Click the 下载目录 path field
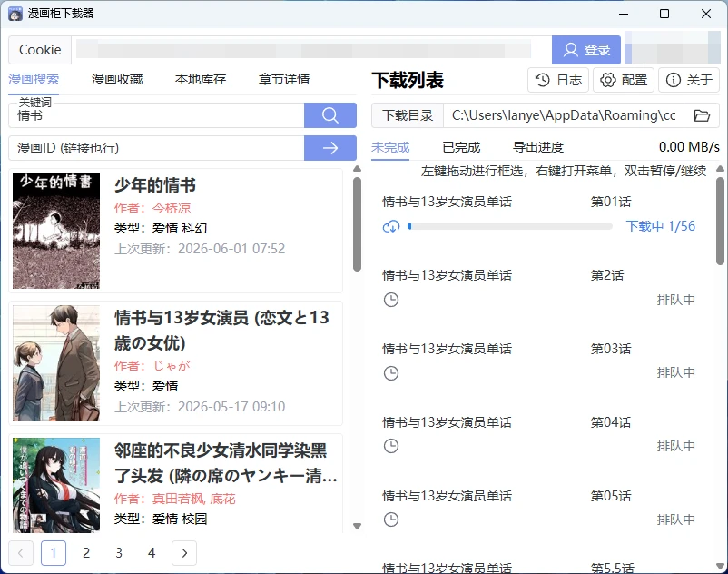This screenshot has width=728, height=574. [564, 115]
